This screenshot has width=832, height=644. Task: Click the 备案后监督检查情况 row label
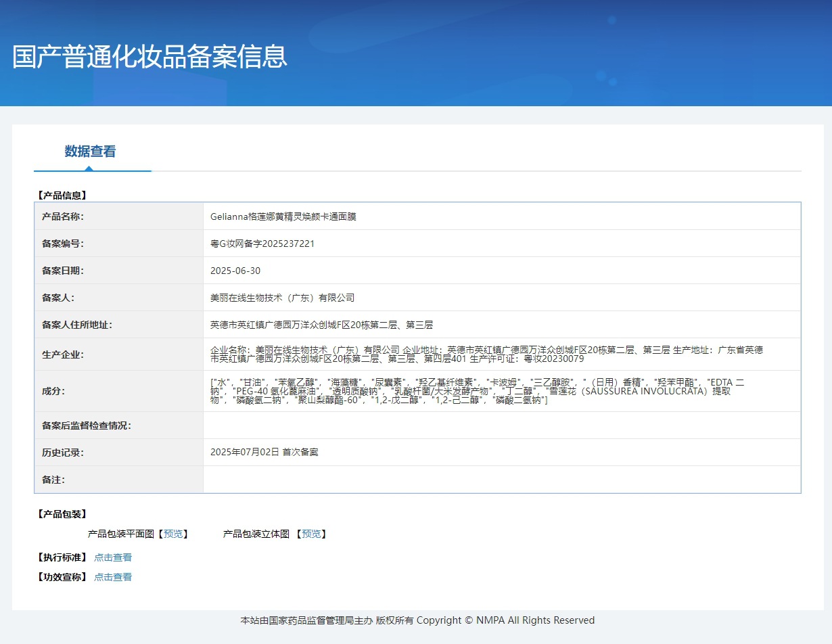point(87,425)
